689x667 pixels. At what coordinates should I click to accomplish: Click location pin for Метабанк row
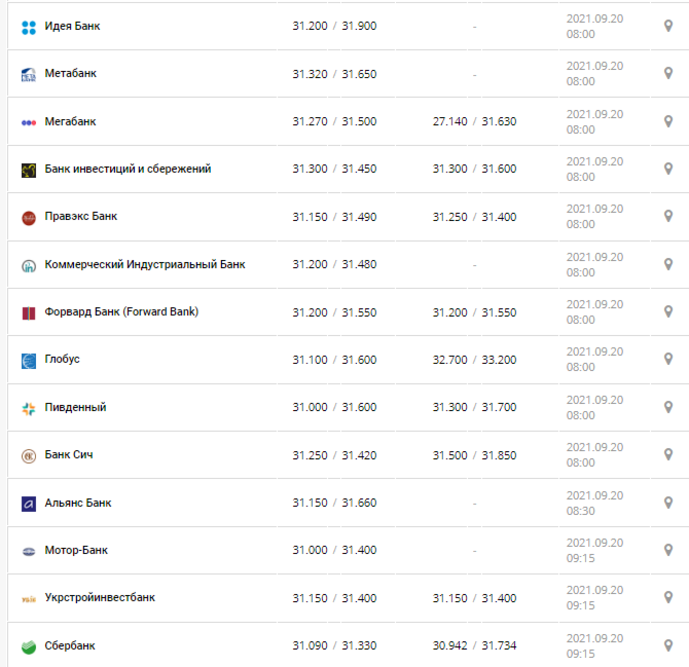tap(668, 73)
